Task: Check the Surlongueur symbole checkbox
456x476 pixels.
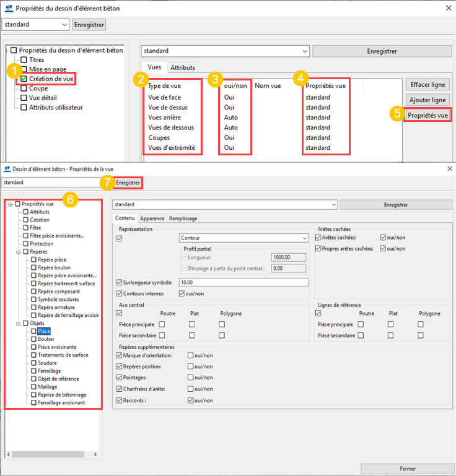Action: (x=119, y=282)
